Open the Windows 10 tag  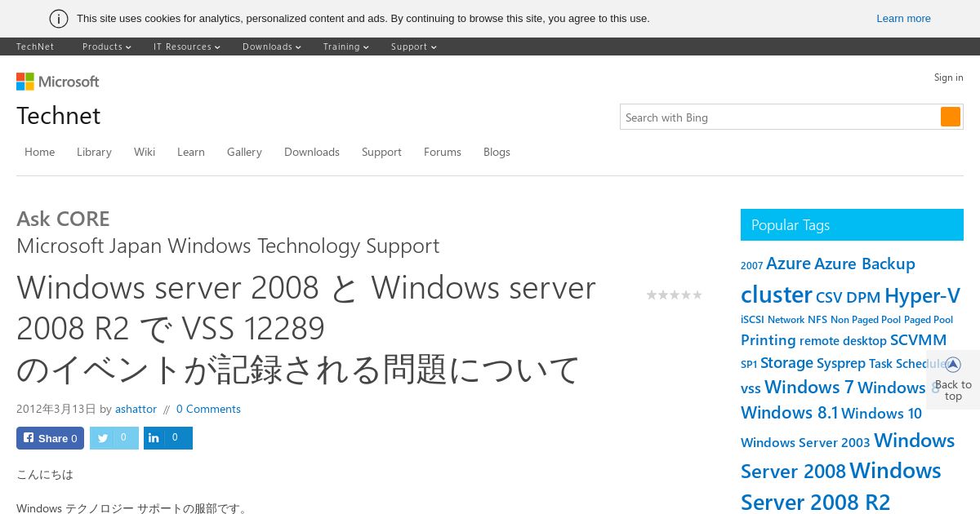[881, 414]
